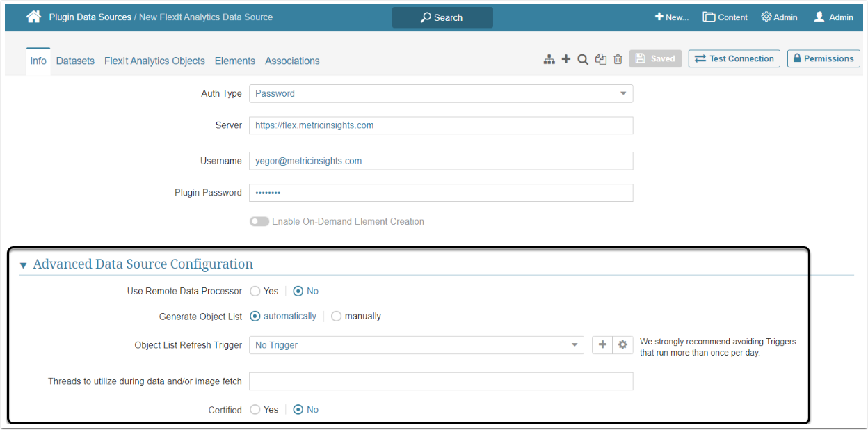Click the Threads to utilize input field

441,381
